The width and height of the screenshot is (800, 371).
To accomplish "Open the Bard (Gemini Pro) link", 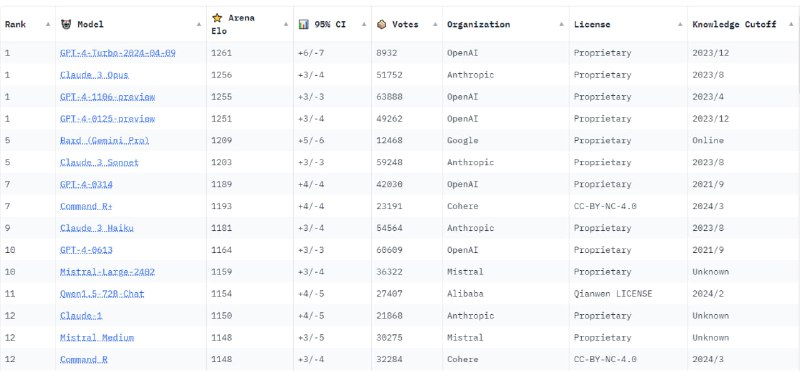I will [105, 140].
